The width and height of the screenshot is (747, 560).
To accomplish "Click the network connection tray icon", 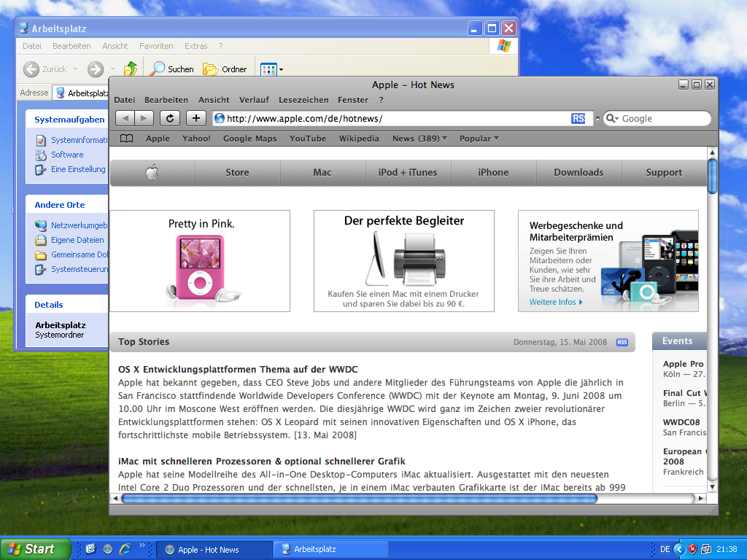I will tap(706, 549).
